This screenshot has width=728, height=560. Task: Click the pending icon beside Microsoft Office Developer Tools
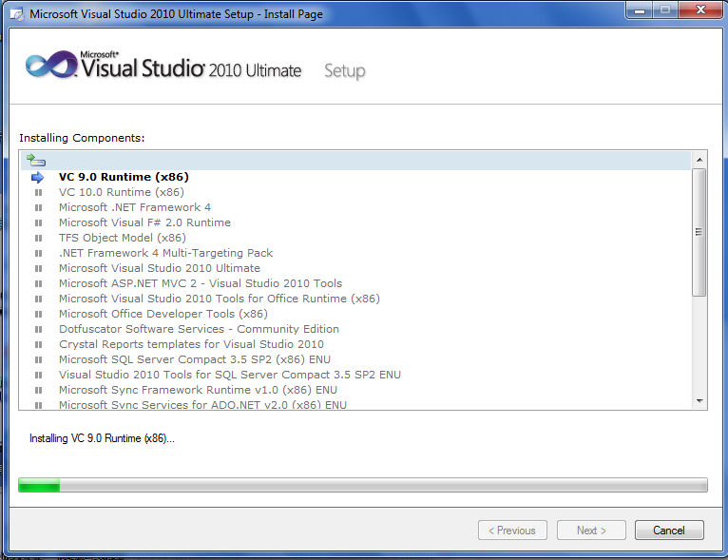39,315
